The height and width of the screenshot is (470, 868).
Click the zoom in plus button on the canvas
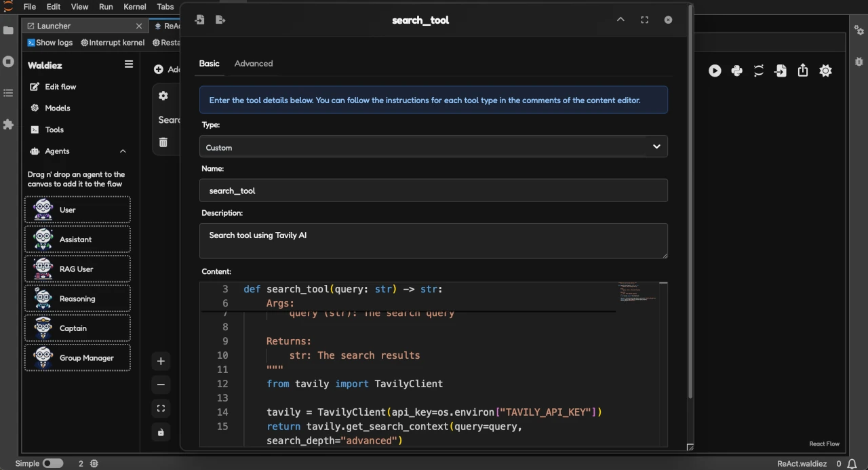(161, 361)
